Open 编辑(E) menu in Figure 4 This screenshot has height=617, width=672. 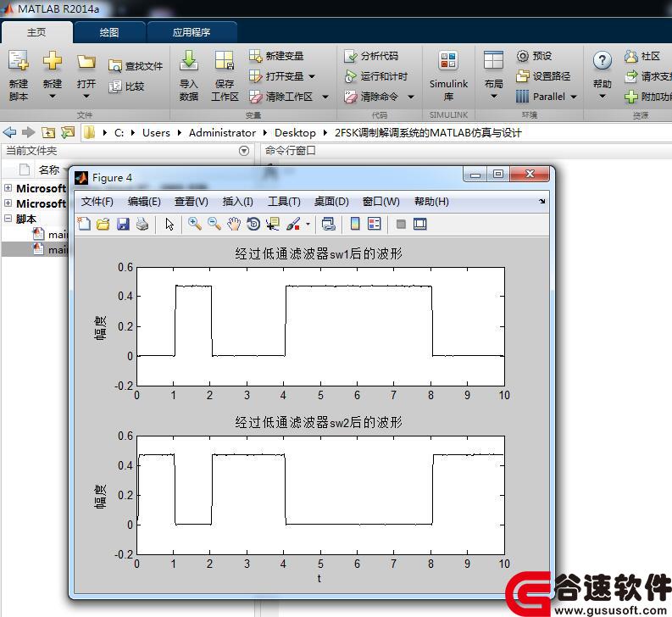[144, 202]
